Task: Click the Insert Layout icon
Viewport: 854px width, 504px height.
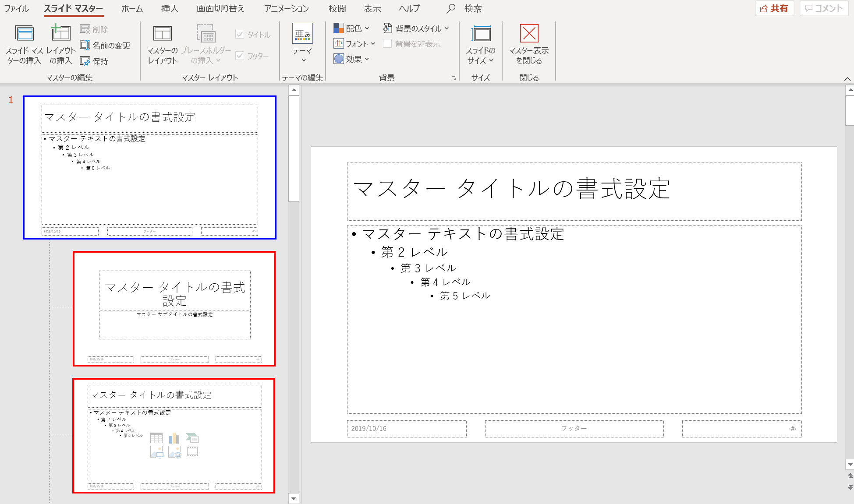Action: coord(60,33)
